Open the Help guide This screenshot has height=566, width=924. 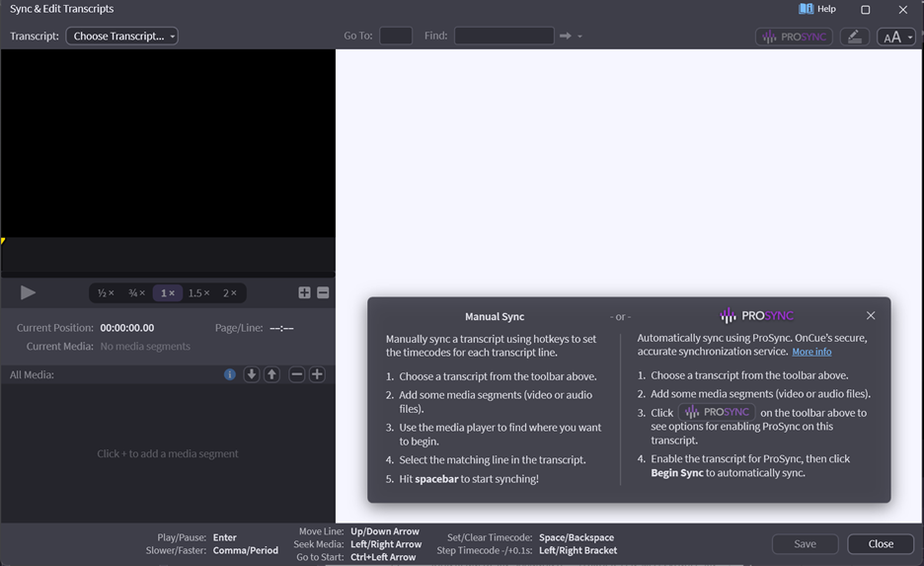pos(817,9)
